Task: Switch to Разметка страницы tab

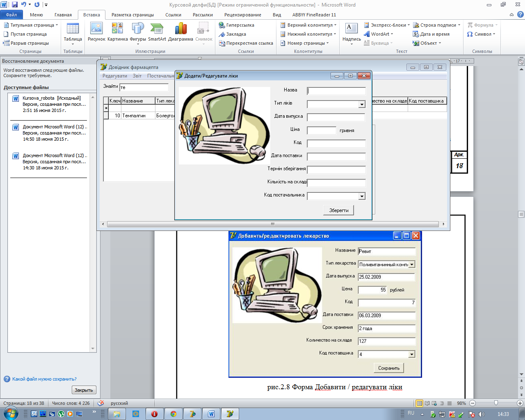Action: coord(132,15)
